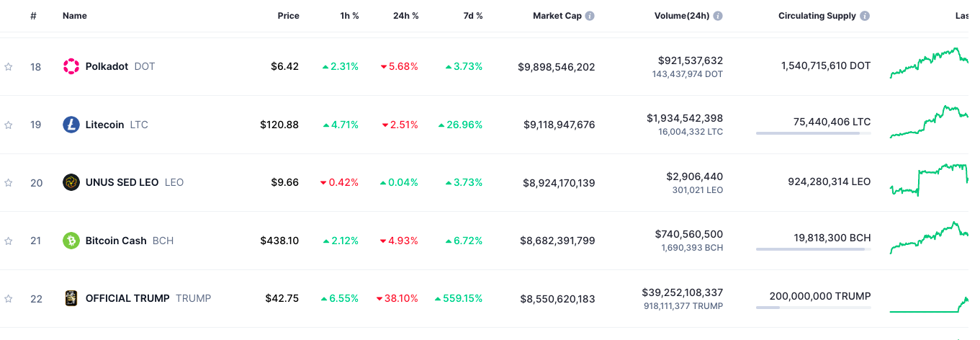Open the Volume(24h) info icon

click(718, 16)
